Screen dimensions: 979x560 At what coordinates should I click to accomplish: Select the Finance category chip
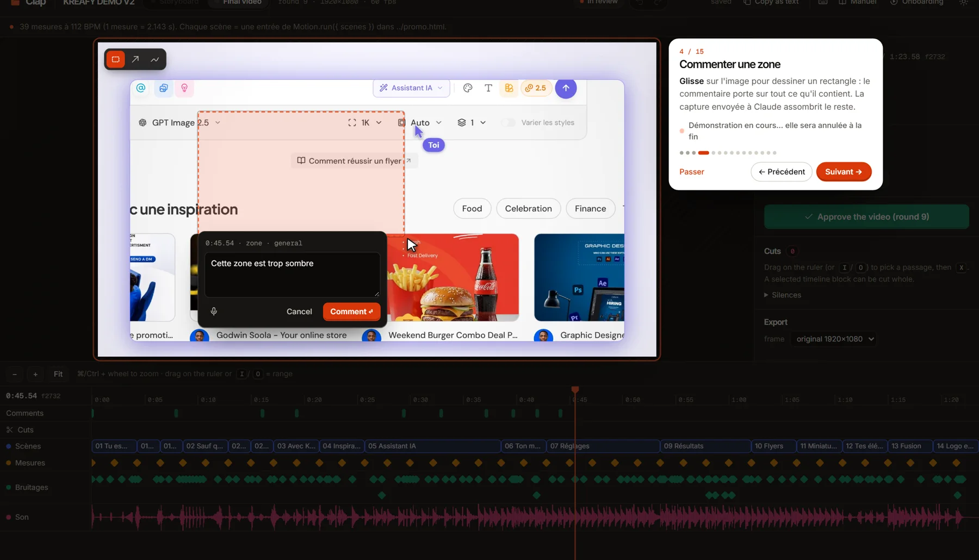(590, 208)
